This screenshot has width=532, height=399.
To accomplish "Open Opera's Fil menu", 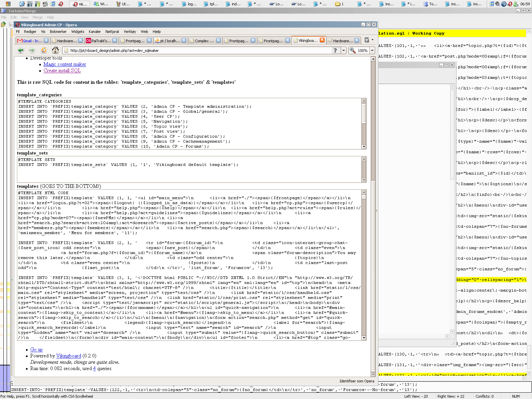I will 18,32.
